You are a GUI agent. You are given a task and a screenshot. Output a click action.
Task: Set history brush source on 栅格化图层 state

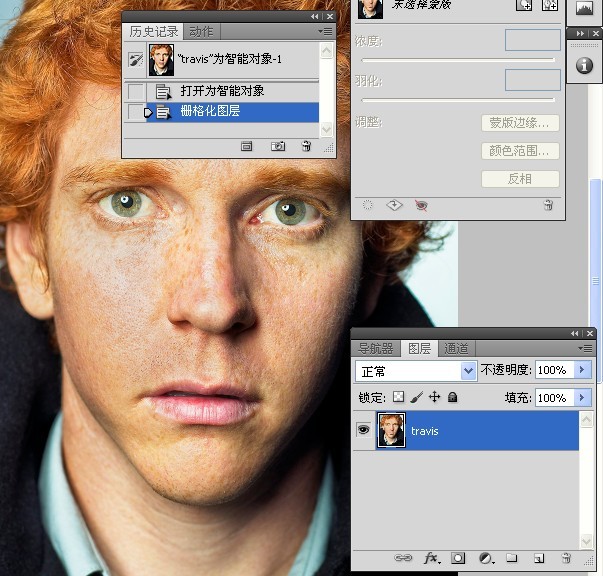click(x=135, y=112)
